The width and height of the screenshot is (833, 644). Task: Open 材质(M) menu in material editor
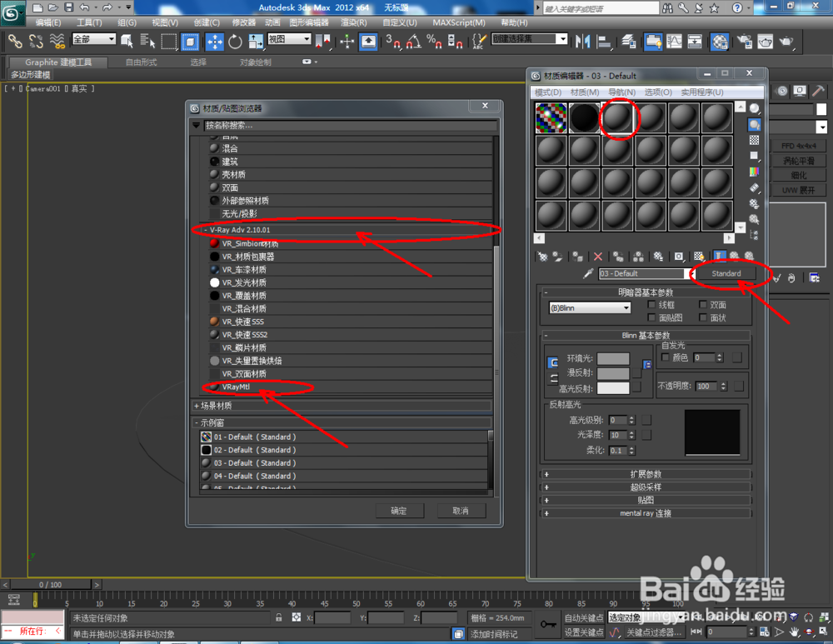click(x=585, y=92)
